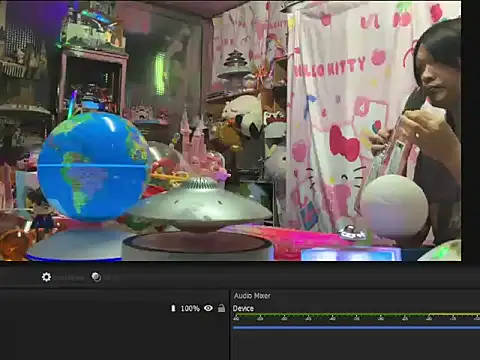
Task: Toggle the source lock padlock icon
Action: point(221,308)
